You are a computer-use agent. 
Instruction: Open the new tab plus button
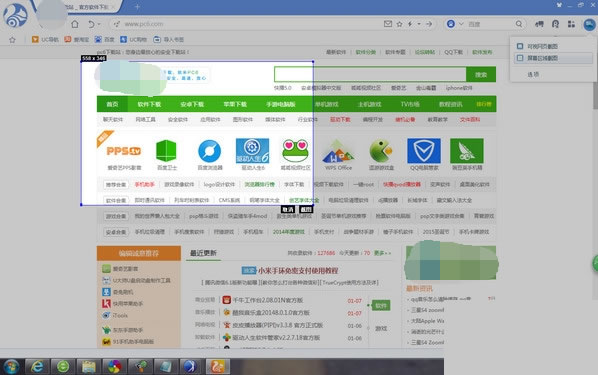pos(137,6)
